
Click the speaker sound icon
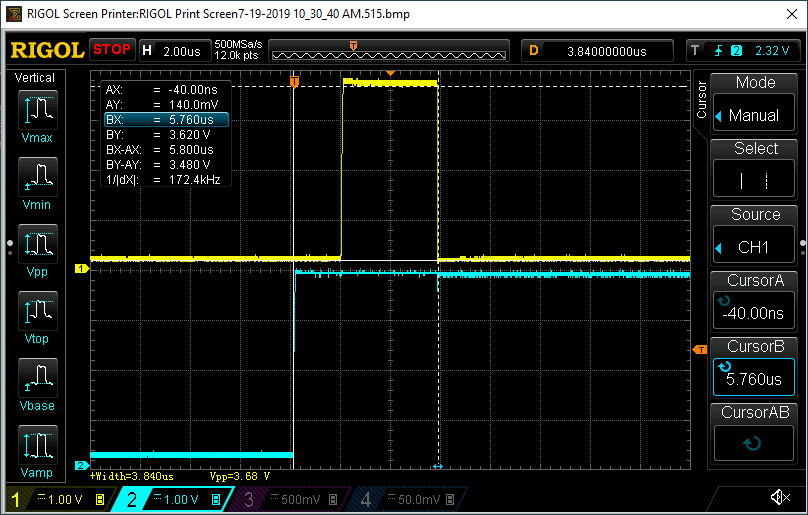click(780, 497)
